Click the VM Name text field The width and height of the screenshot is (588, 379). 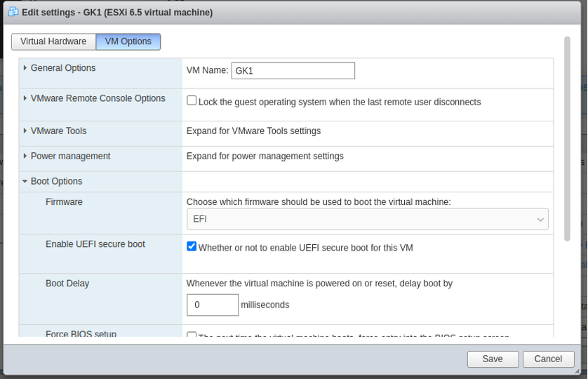click(293, 71)
